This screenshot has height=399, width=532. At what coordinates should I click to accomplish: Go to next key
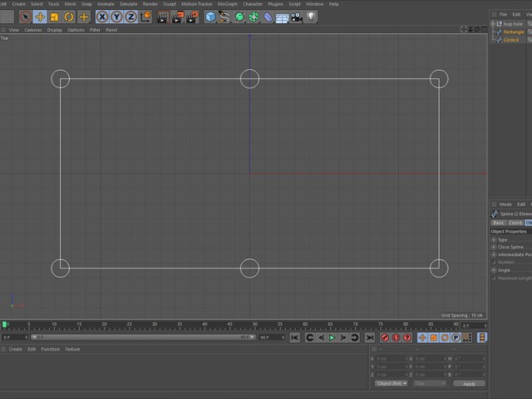[x=355, y=337]
